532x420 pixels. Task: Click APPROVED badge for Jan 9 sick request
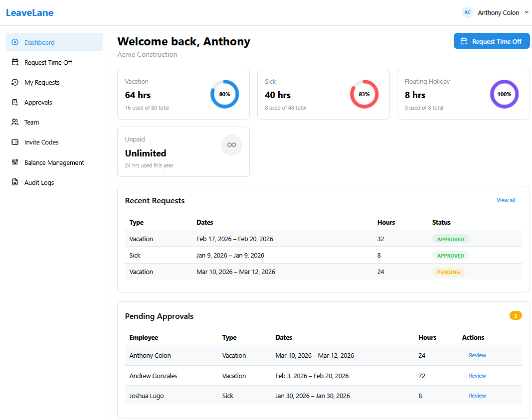(451, 256)
